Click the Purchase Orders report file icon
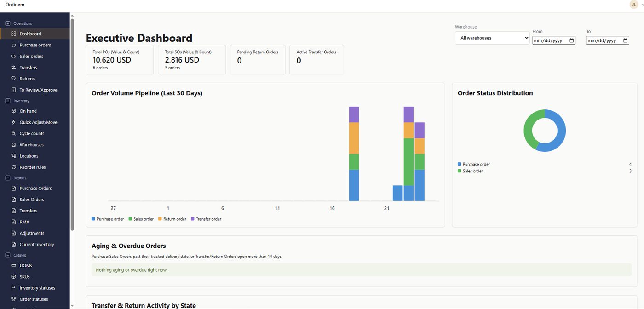644x309 pixels. [x=14, y=189]
